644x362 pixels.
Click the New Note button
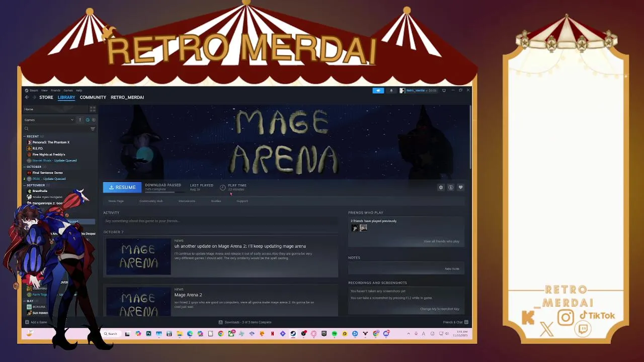click(452, 269)
